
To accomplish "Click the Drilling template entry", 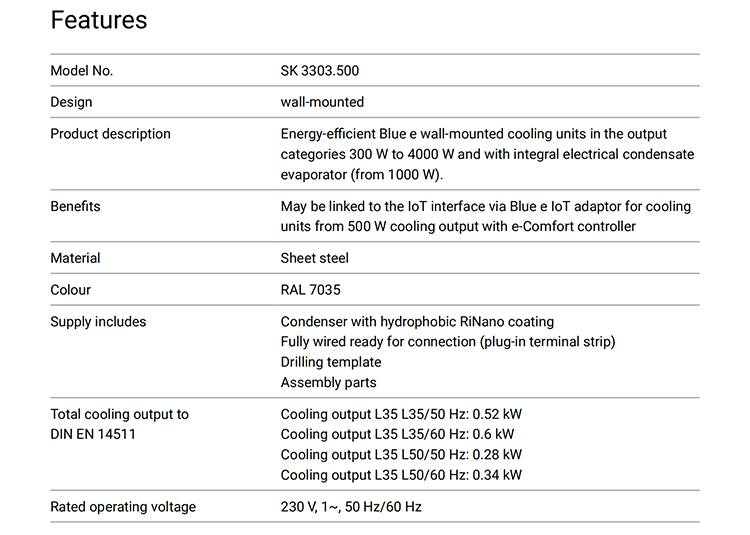I will click(331, 362).
